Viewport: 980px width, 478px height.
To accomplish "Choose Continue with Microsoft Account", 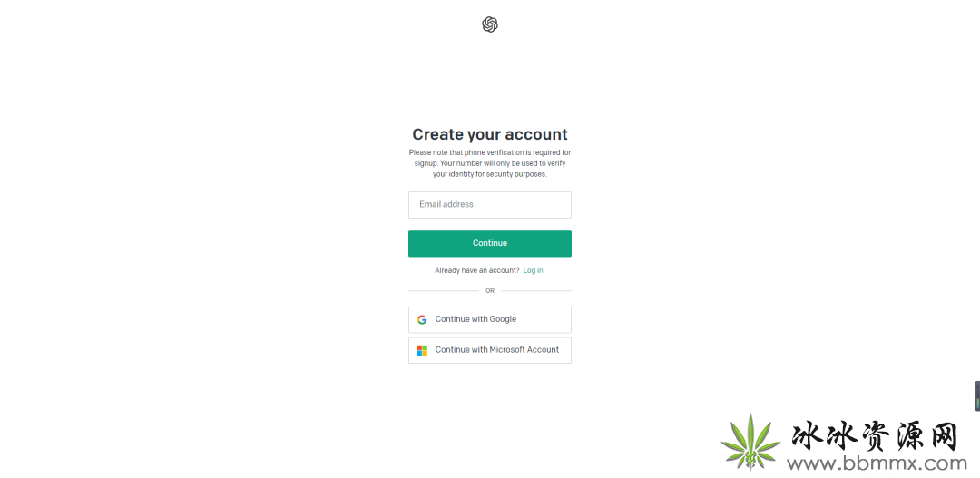I will pyautogui.click(x=490, y=350).
